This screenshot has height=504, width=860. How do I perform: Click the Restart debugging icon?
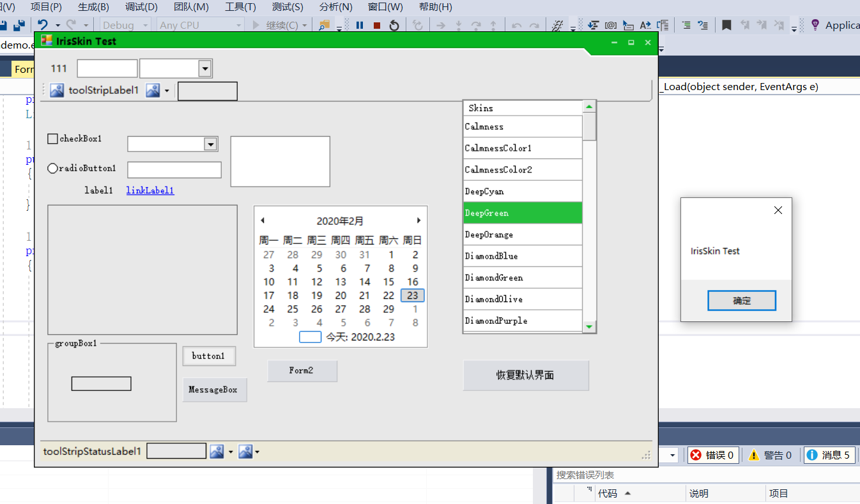point(394,26)
